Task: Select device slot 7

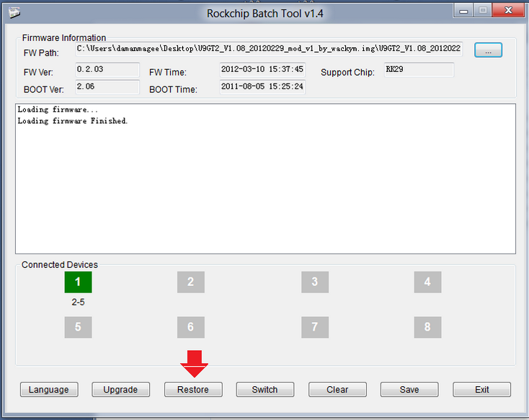Action: [x=315, y=327]
